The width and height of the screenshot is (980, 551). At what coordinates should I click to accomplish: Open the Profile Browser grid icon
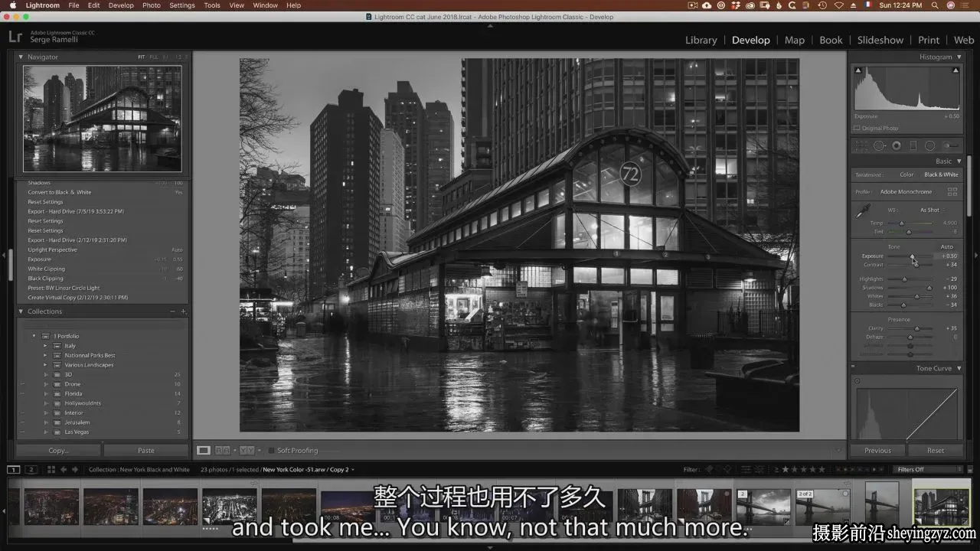click(952, 191)
